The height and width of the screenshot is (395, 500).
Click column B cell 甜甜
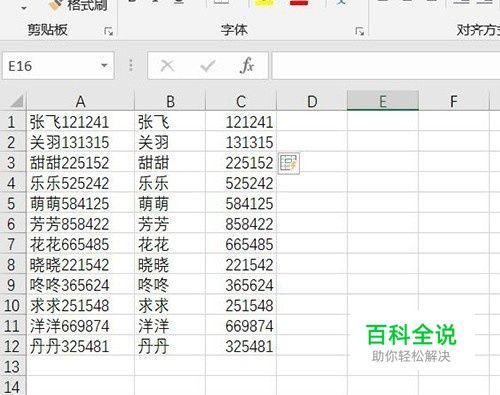(x=170, y=163)
